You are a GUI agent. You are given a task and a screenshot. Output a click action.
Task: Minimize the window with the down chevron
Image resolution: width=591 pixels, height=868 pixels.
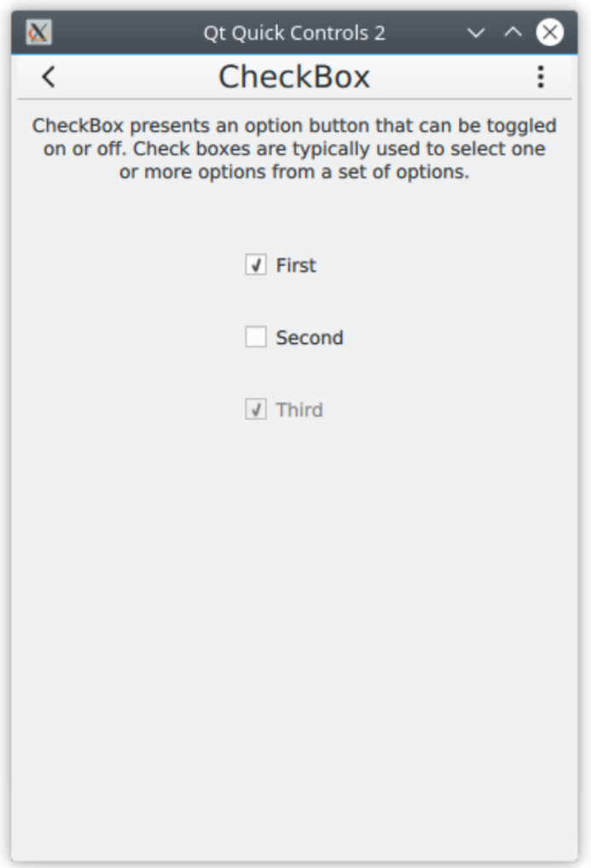coord(477,32)
